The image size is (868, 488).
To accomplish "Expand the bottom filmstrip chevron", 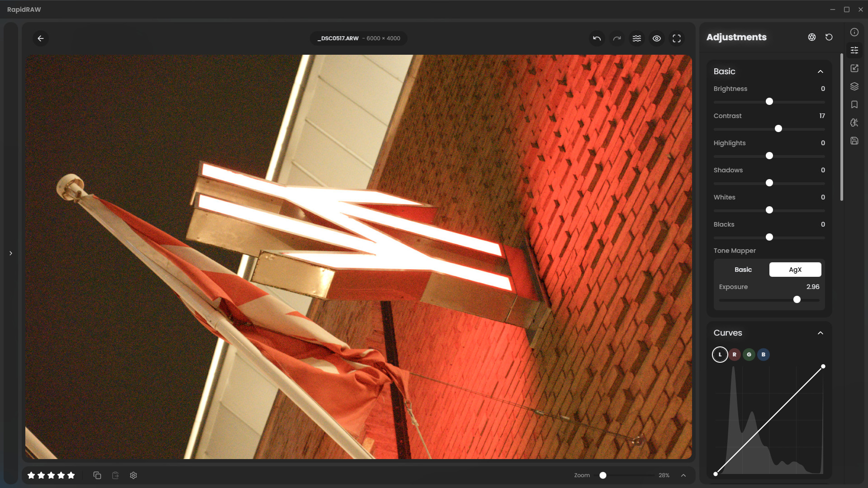I will (683, 475).
